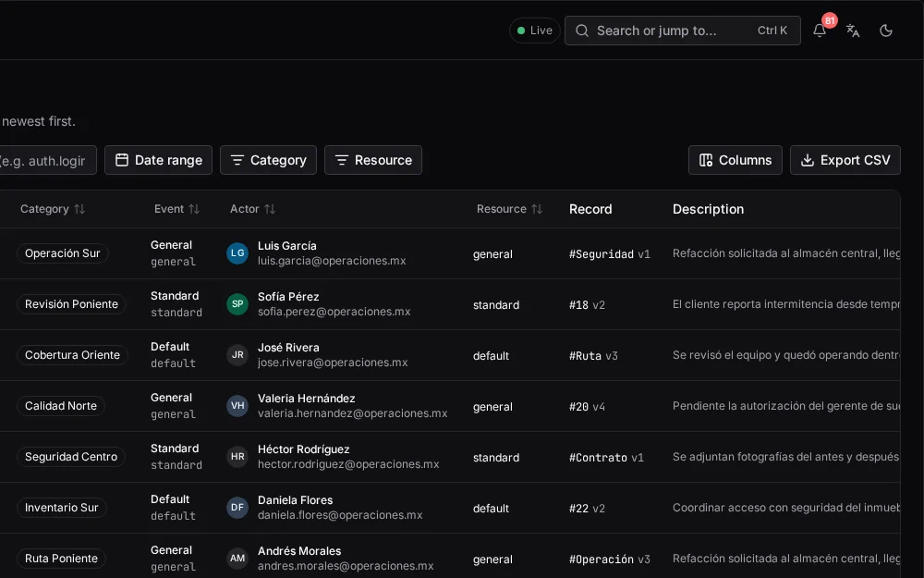Select the Operación Sur category tag
The width and height of the screenshot is (924, 578).
(63, 253)
